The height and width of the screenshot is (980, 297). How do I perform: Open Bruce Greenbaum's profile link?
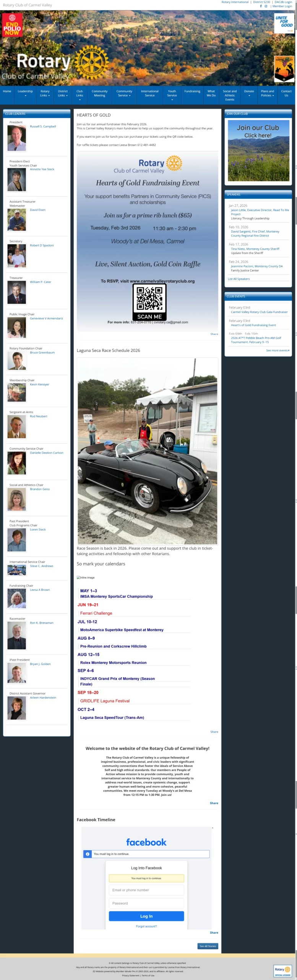pyautogui.click(x=42, y=353)
